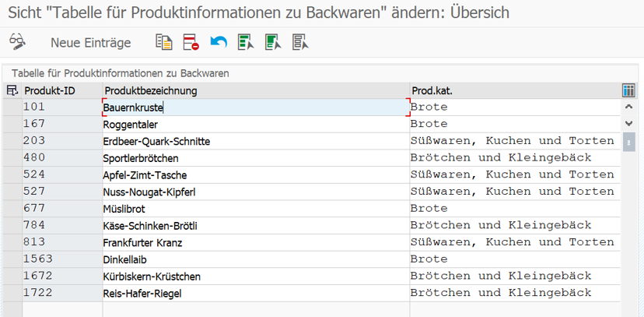The image size is (644, 317).
Task: Click the deselect all icon
Action: point(301,42)
